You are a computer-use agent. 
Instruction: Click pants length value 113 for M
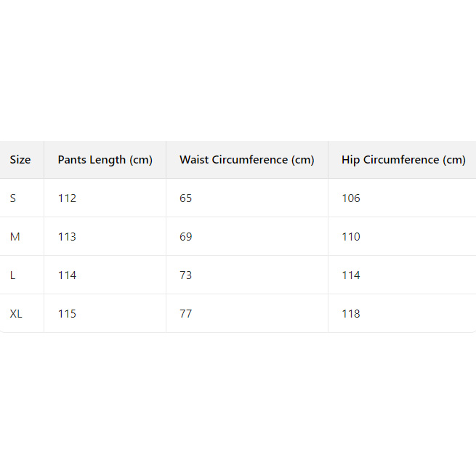pyautogui.click(x=67, y=237)
